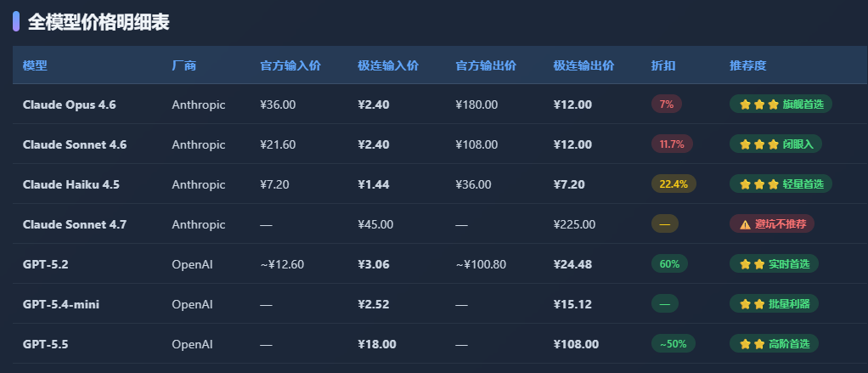Click the 批量利器 star badge
The image size is (868, 373).
(774, 304)
